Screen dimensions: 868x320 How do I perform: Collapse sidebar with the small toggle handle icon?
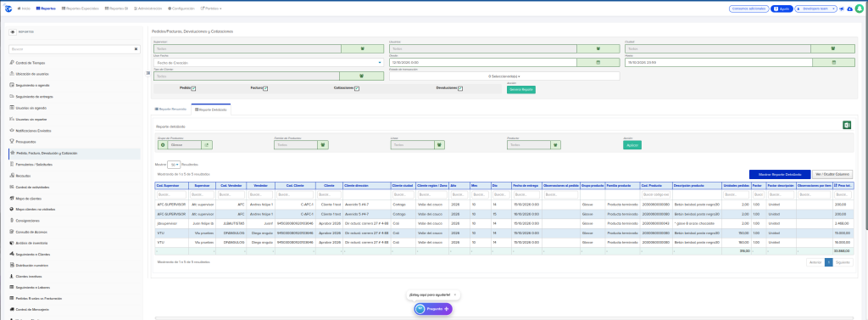click(147, 73)
